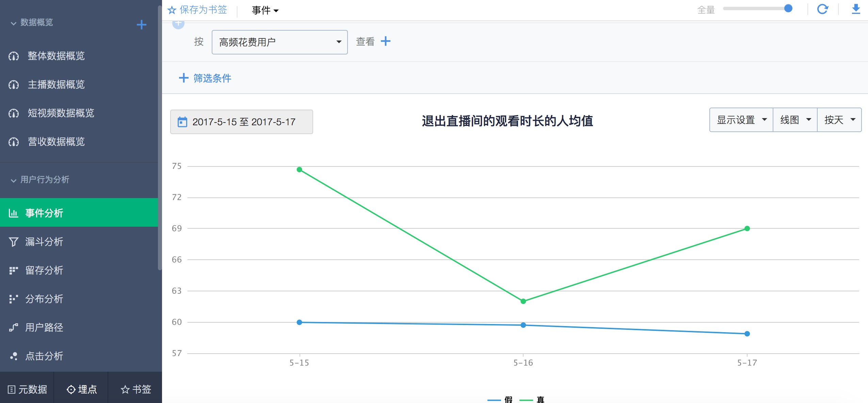
Task: Click the funnel icon for 漏斗分析
Action: (x=13, y=242)
